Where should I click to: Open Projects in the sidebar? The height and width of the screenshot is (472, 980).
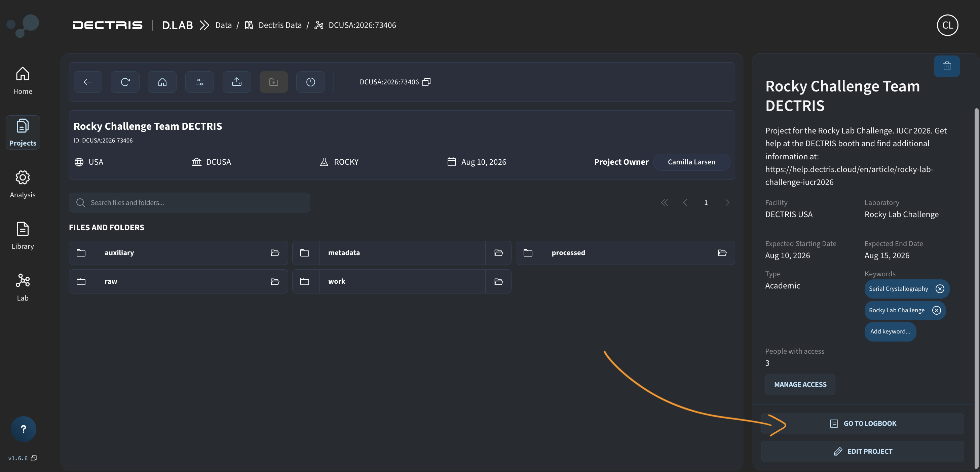coord(23,132)
